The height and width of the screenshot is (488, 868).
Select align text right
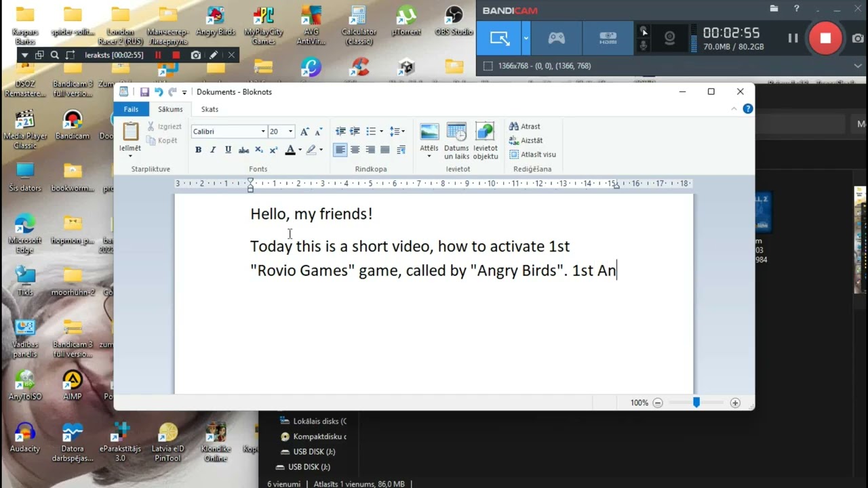[x=370, y=150]
